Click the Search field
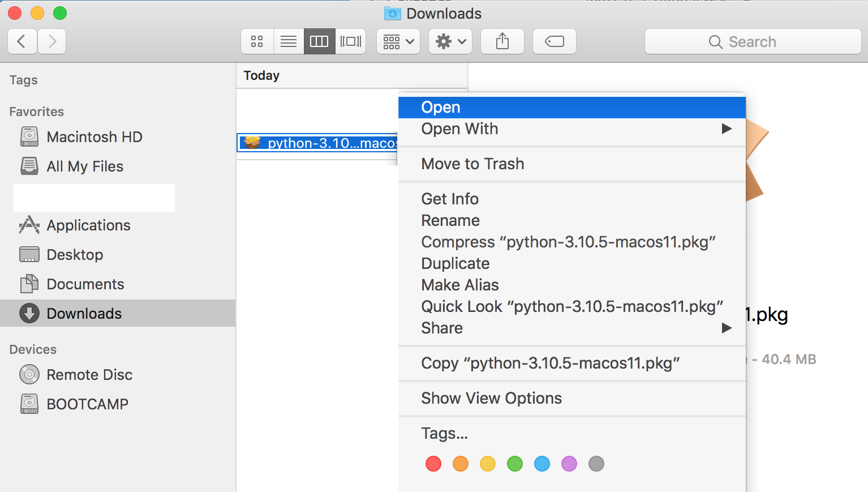 coord(753,41)
